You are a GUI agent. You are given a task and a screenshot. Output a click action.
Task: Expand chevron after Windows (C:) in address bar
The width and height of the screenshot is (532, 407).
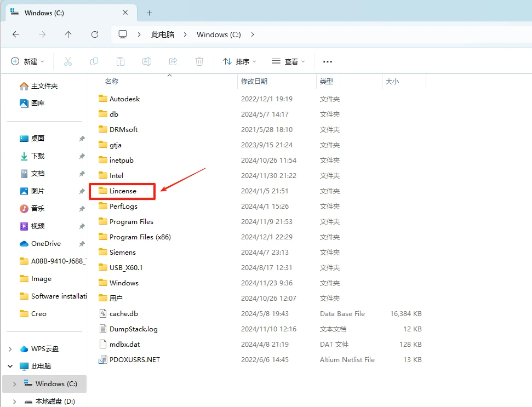(253, 35)
